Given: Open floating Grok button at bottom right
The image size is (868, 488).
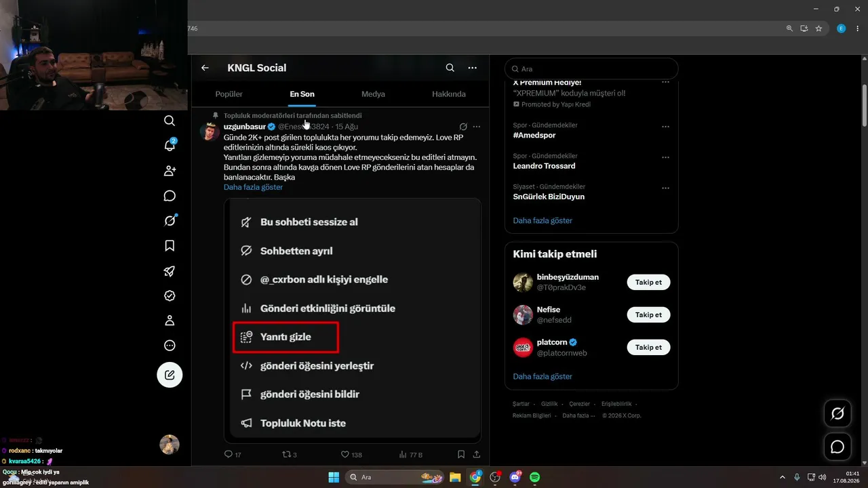Looking at the screenshot, I should (x=837, y=413).
